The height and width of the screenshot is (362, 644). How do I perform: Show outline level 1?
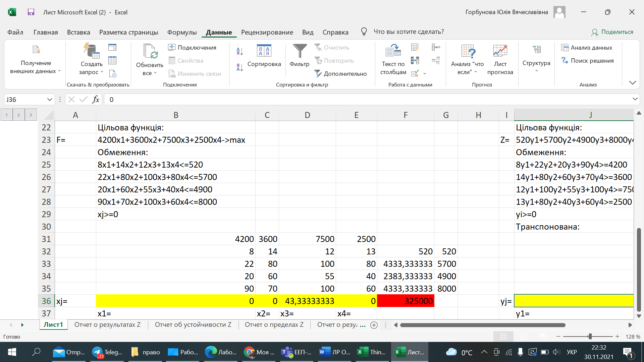[6, 115]
